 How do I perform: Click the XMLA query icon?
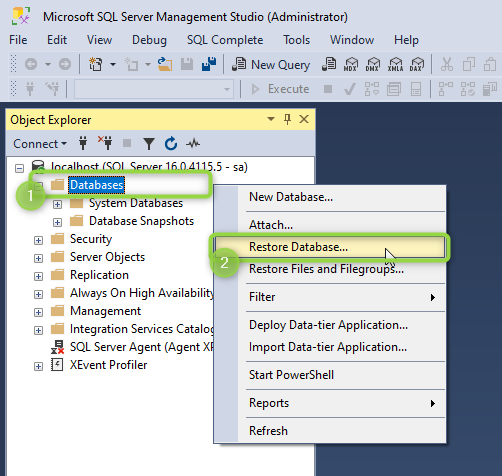tap(395, 64)
